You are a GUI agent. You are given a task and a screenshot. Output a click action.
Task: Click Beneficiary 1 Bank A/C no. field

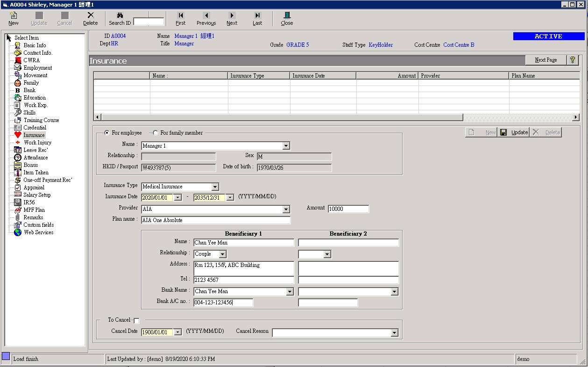coord(223,303)
